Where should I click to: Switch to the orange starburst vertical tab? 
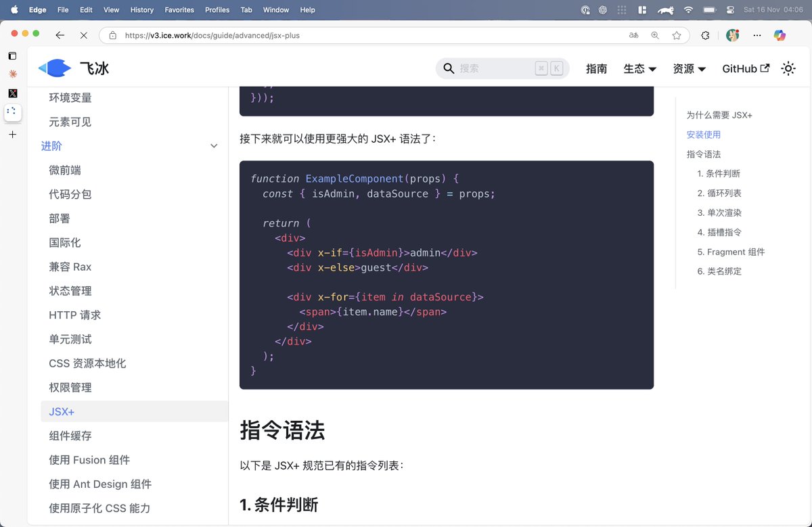[12, 74]
